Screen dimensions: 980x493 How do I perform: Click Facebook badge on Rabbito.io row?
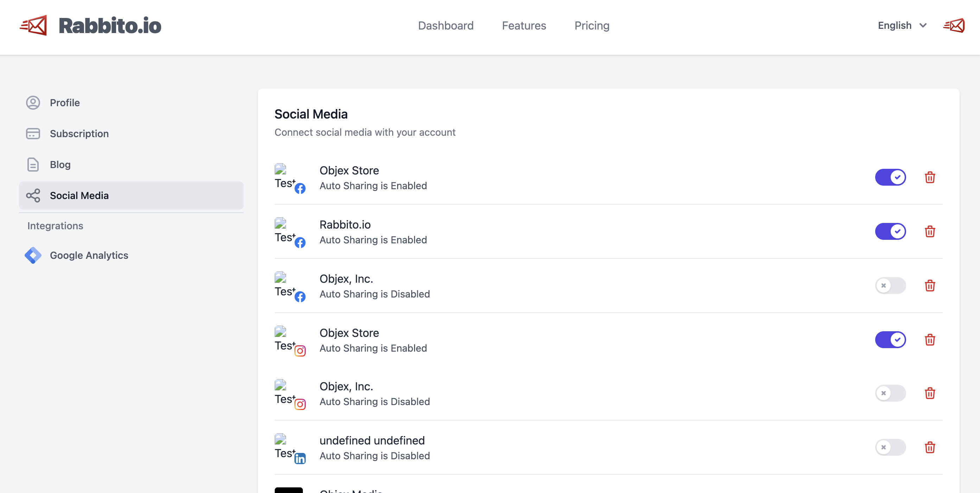[x=300, y=242]
